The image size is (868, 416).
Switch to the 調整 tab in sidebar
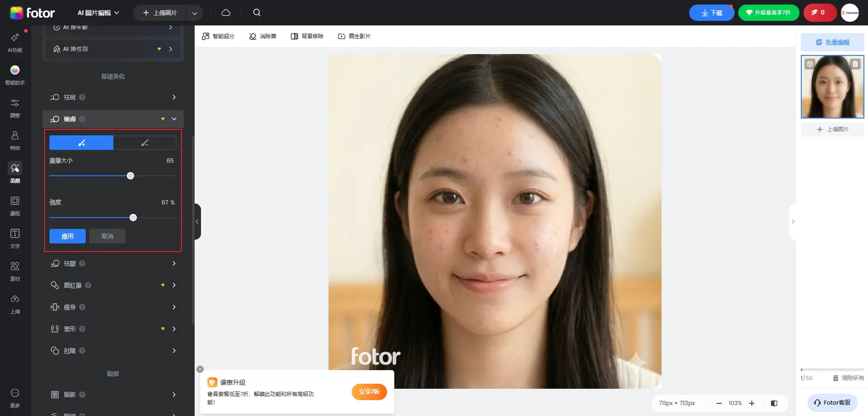coord(15,107)
